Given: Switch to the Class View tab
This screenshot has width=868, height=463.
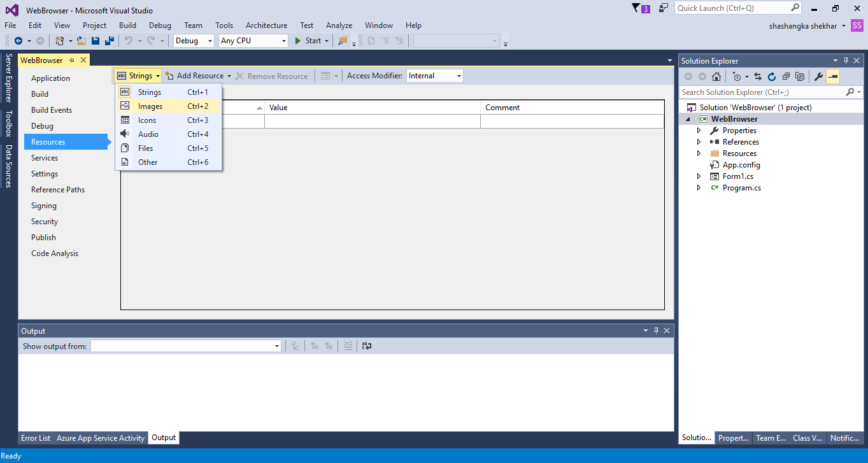Looking at the screenshot, I should (808, 438).
